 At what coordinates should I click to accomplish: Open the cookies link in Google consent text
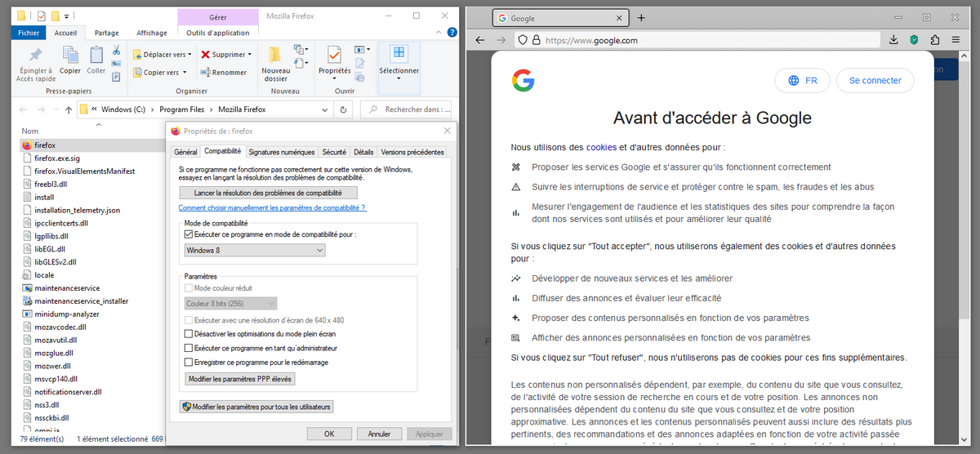point(601,148)
